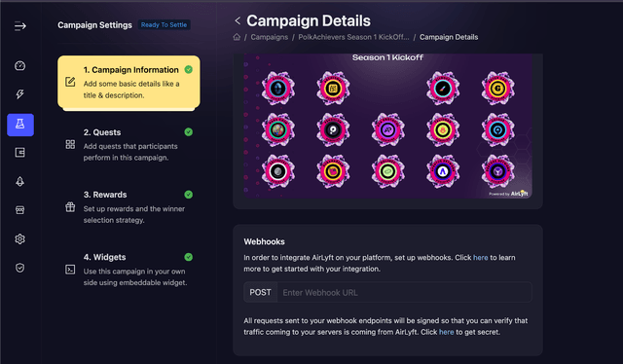Image resolution: width=623 pixels, height=364 pixels.
Task: Open the store icon in the sidebar
Action: pyautogui.click(x=19, y=210)
